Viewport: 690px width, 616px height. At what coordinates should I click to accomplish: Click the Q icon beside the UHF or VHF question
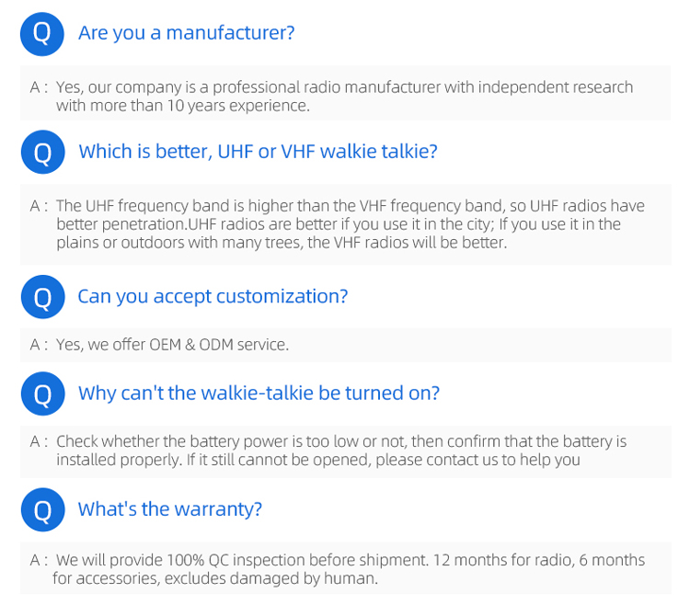coord(42,152)
